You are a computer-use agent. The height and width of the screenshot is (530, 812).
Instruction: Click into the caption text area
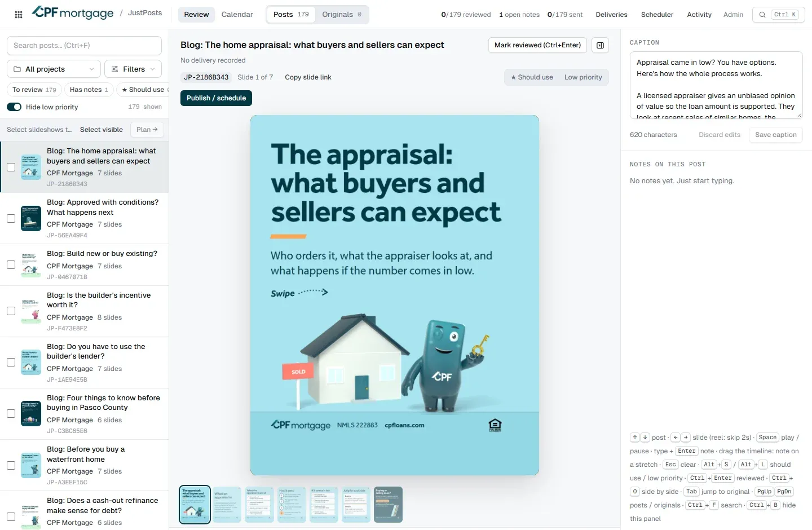tap(716, 85)
